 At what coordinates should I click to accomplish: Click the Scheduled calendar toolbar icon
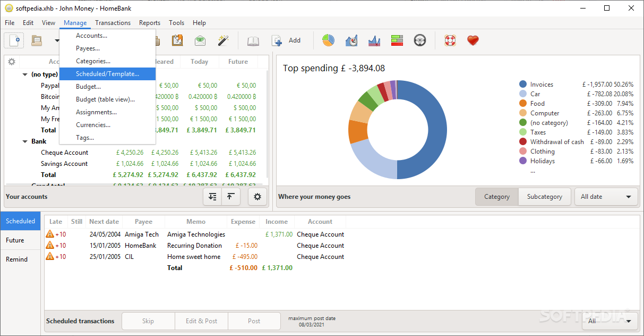pyautogui.click(x=177, y=40)
